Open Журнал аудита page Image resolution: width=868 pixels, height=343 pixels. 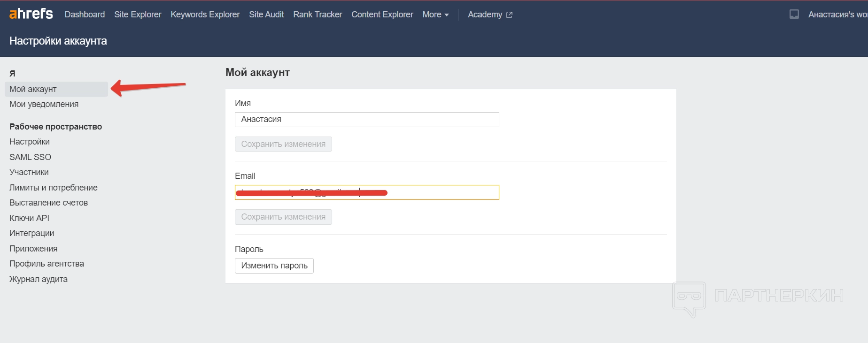point(39,279)
